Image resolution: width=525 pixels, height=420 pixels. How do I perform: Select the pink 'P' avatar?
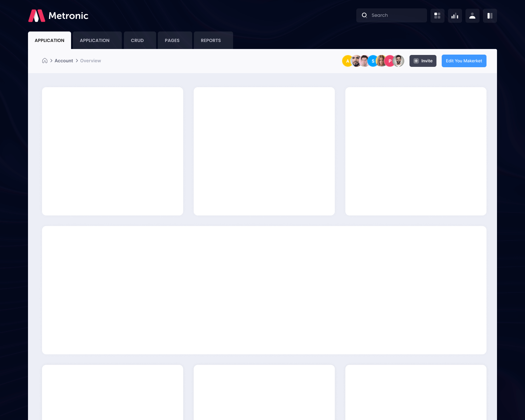point(390,61)
